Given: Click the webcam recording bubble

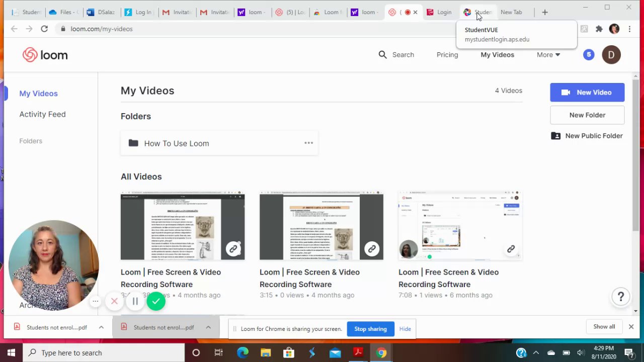Looking at the screenshot, I should (53, 265).
